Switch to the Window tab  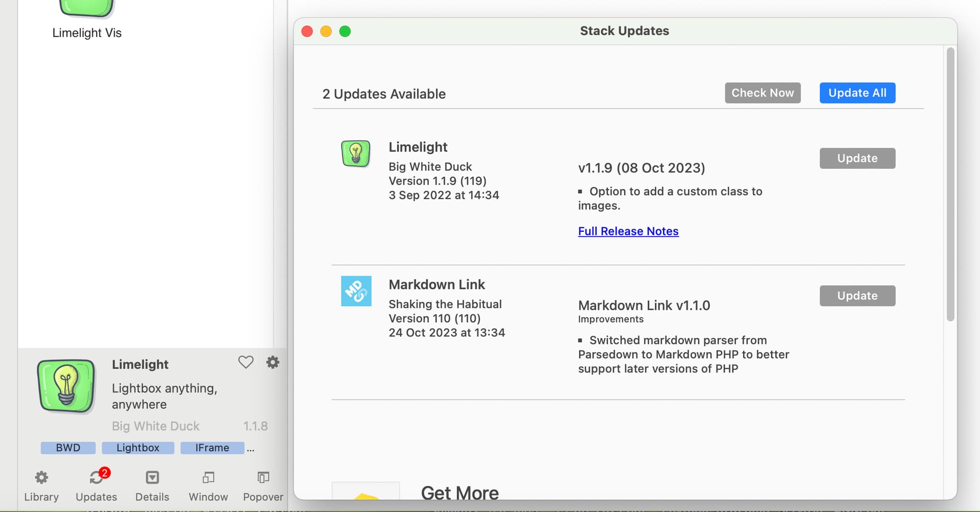[x=208, y=486]
